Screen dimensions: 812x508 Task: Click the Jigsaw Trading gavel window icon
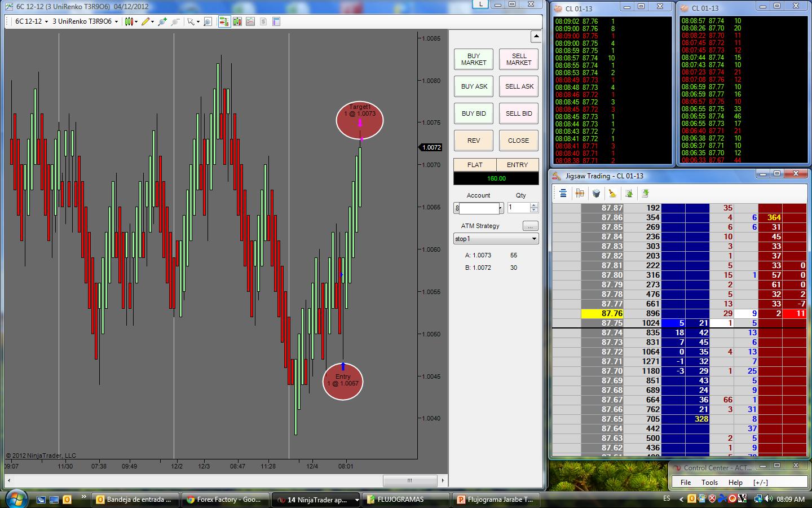[x=557, y=176]
